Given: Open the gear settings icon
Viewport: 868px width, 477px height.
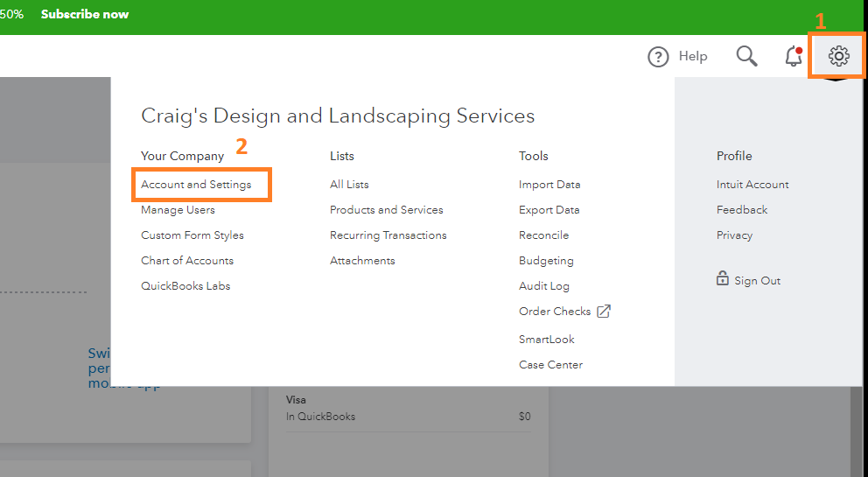Looking at the screenshot, I should [x=838, y=56].
